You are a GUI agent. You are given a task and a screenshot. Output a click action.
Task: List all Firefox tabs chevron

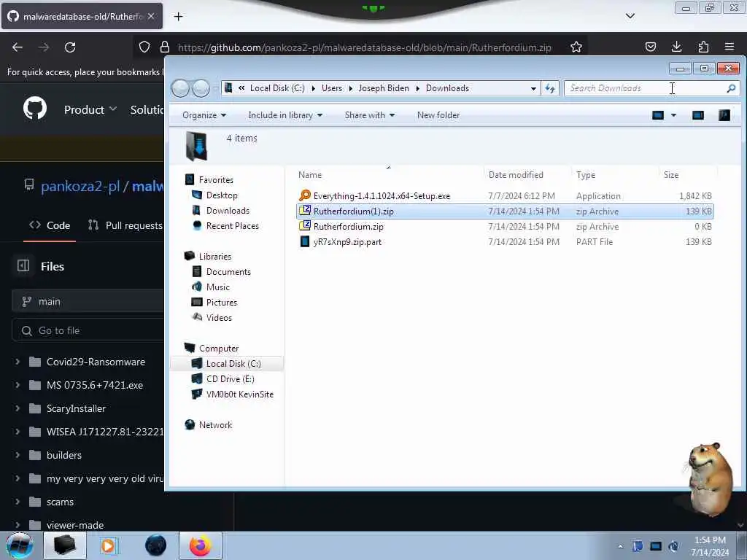tap(630, 16)
